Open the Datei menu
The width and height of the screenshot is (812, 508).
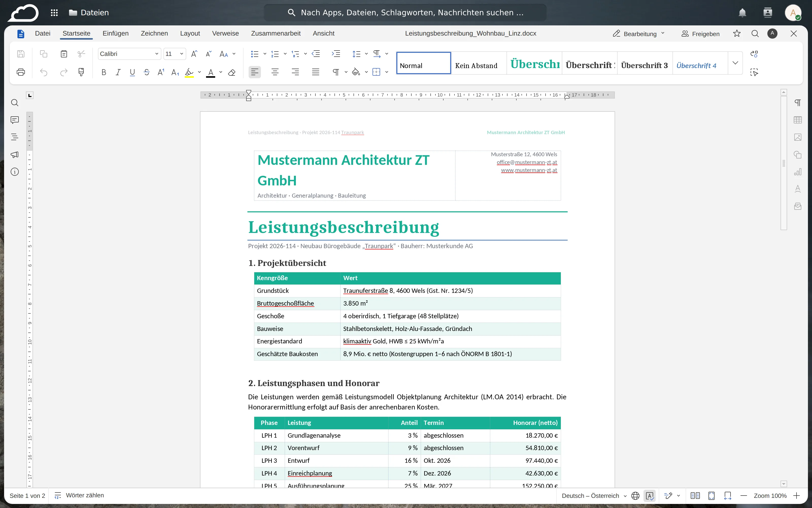point(43,33)
